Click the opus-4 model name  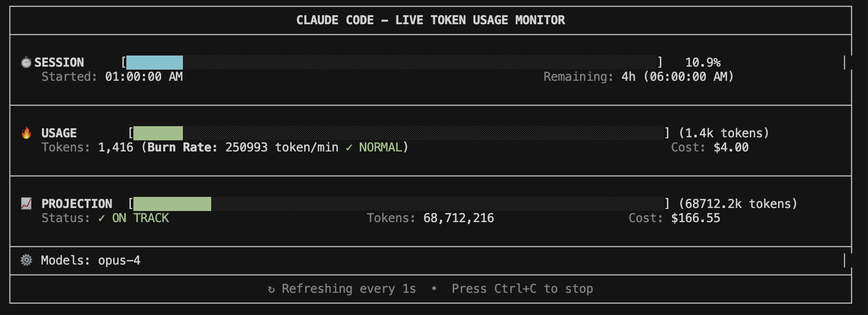(119, 260)
